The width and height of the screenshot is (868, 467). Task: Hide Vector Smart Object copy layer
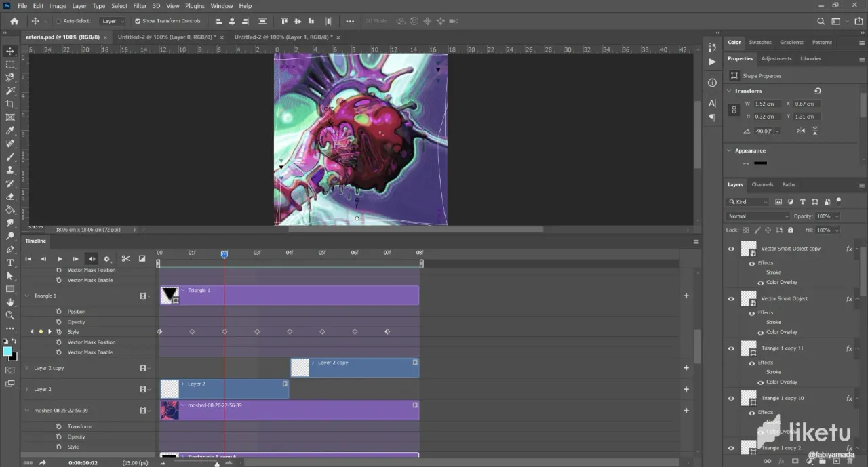731,249
